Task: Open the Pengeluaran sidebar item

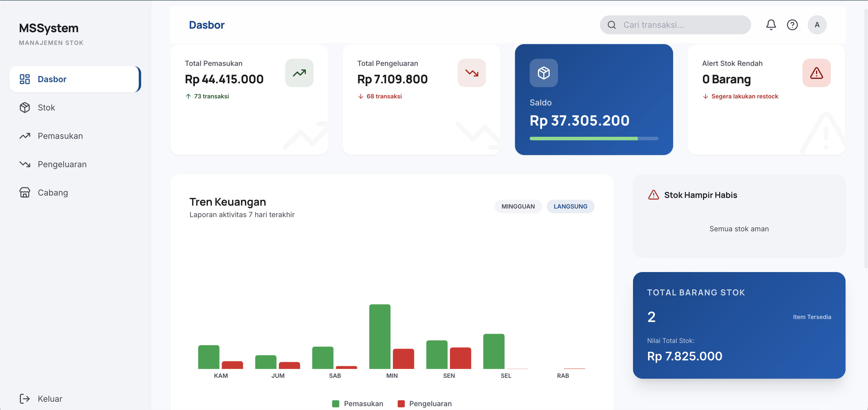Action: click(62, 164)
